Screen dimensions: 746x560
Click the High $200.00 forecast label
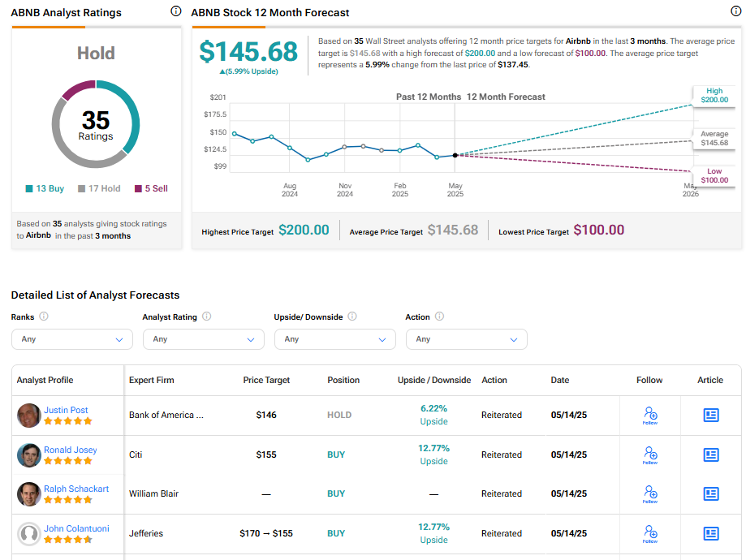click(714, 95)
